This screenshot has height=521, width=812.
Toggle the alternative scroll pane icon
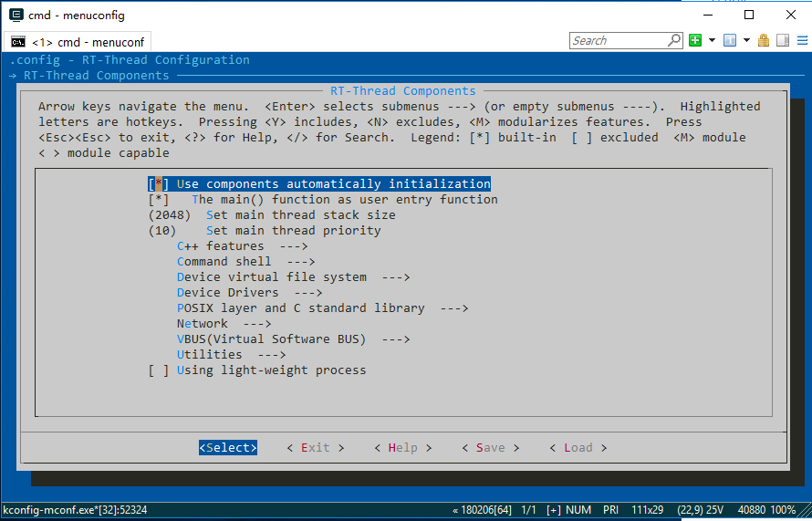[782, 40]
